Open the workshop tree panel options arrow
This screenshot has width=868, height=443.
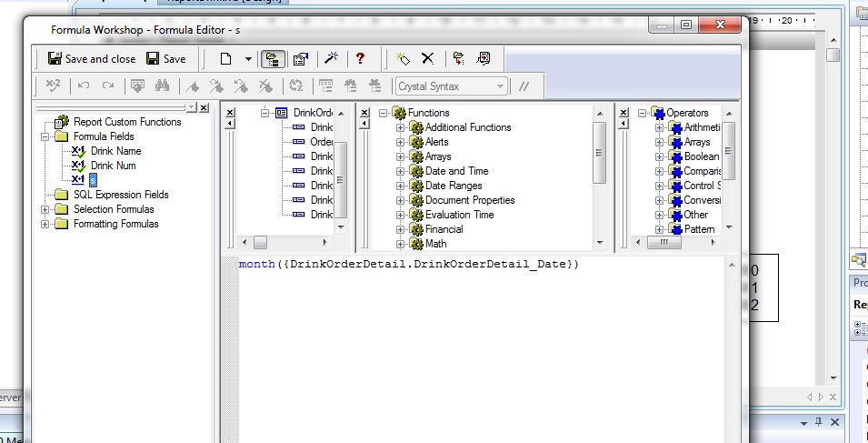[192, 106]
